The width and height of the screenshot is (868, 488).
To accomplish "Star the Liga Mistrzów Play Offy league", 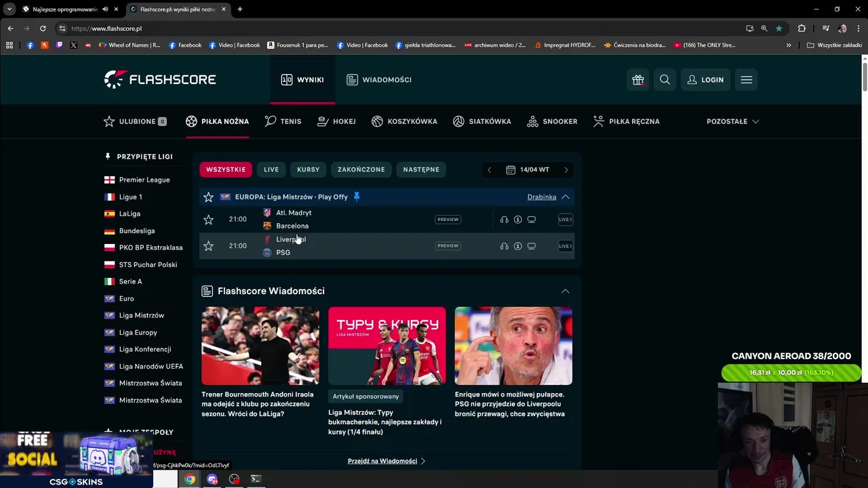I will [x=208, y=197].
